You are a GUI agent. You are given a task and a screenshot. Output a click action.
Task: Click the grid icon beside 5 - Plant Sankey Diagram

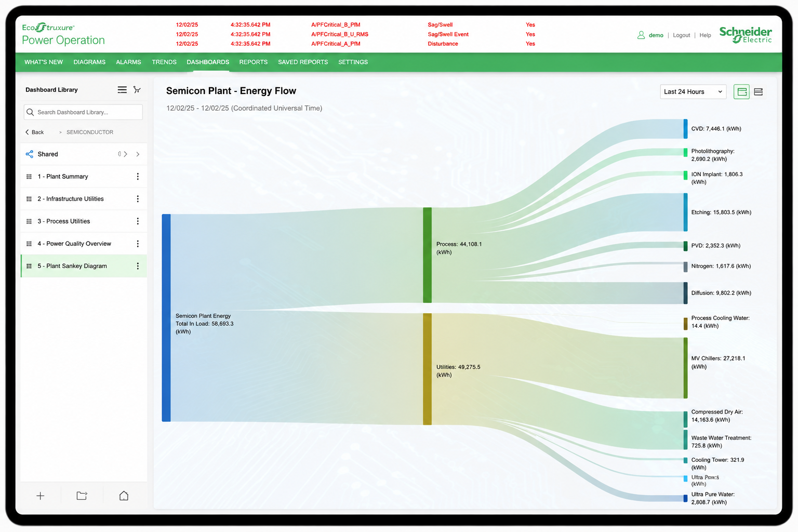tap(29, 266)
